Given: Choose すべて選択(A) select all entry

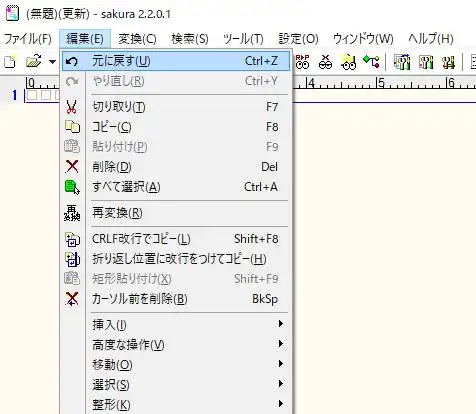Looking at the screenshot, I should (176, 187).
